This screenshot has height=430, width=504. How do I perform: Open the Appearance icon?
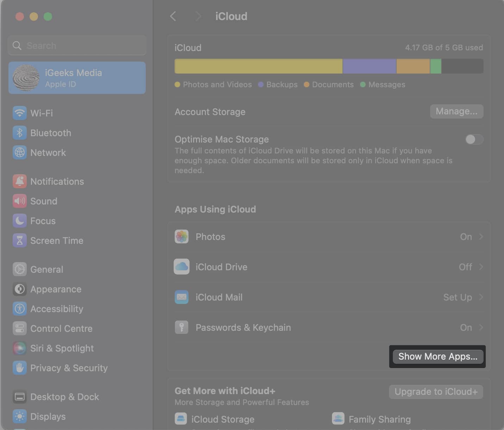tap(20, 289)
